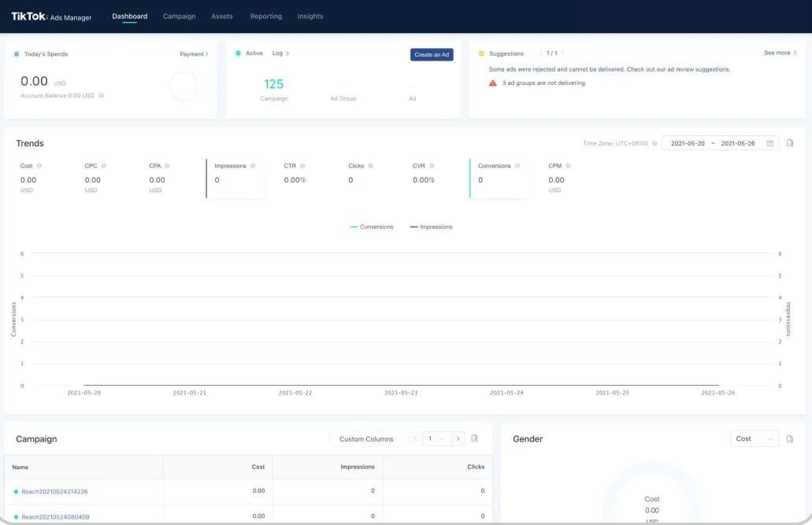Screen dimensions: 812x525
Task: Switch to the Campaign tab
Action: (x=179, y=17)
